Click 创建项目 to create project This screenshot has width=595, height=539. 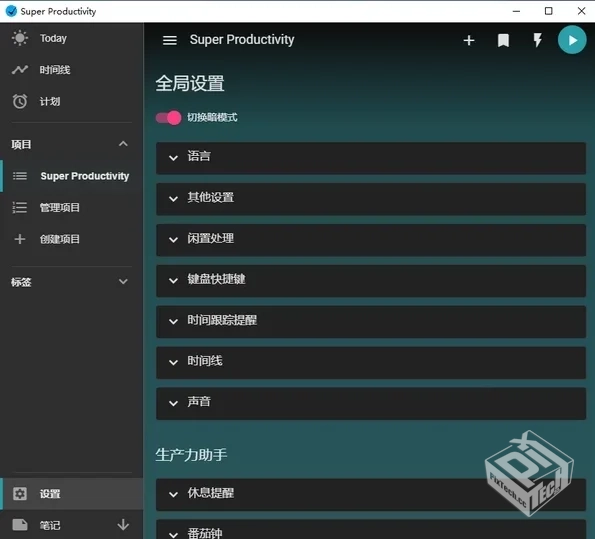click(x=71, y=239)
